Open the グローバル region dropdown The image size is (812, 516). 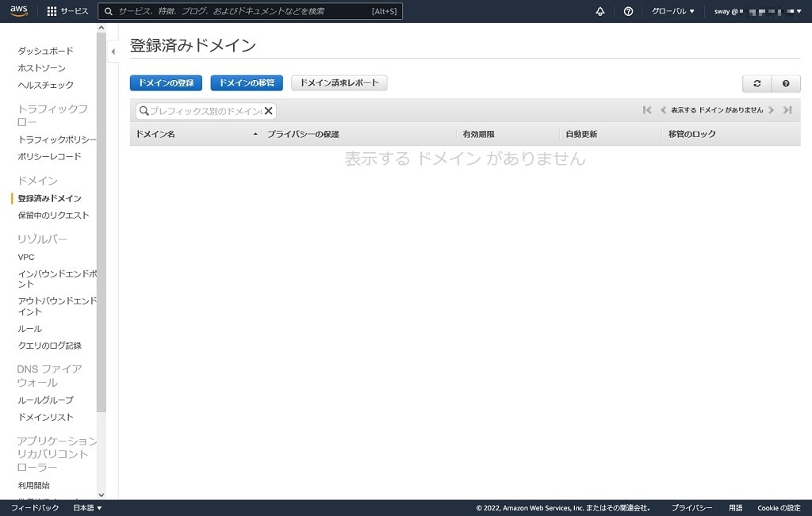coord(672,11)
